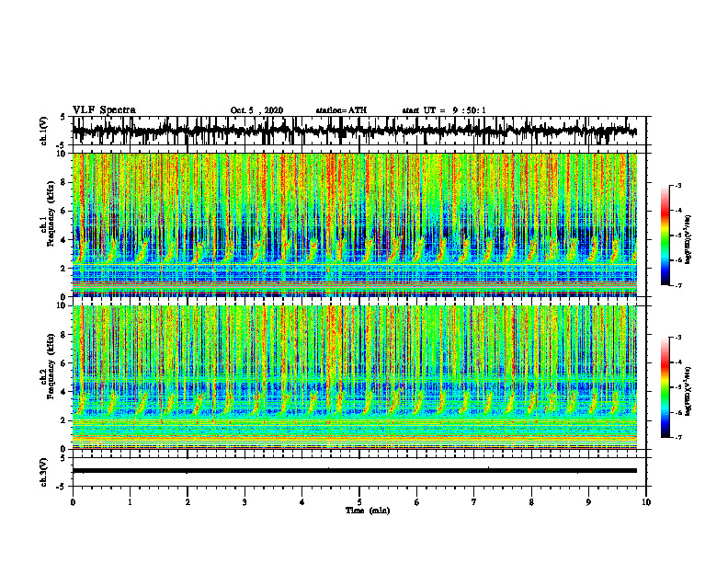Click the ch.1 waveform trace panel
The width and height of the screenshot is (728, 563).
point(359,131)
